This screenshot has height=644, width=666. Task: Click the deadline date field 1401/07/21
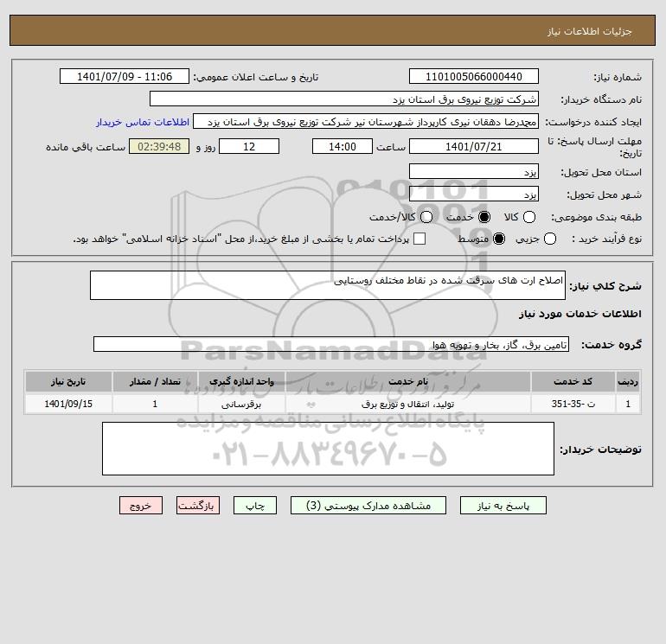tap(474, 147)
